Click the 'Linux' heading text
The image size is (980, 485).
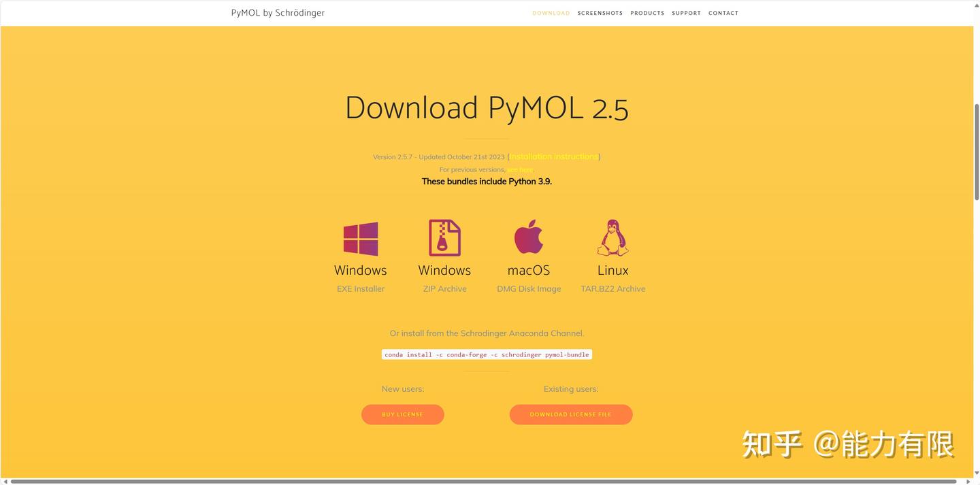[612, 270]
